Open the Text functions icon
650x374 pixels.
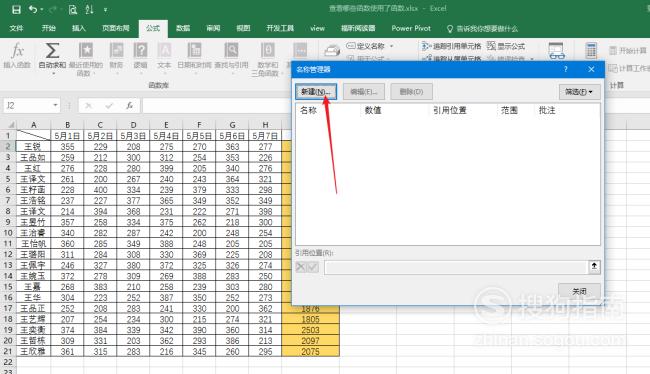(164, 51)
